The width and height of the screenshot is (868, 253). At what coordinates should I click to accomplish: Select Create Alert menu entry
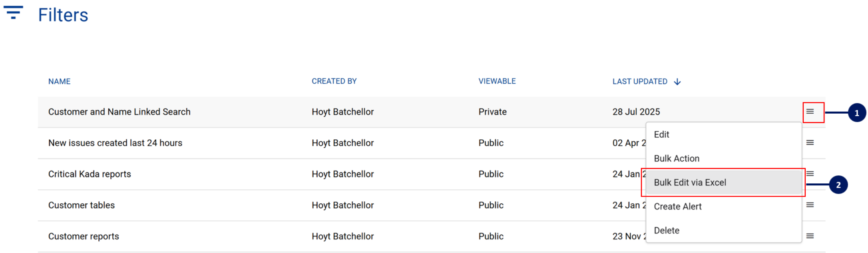click(x=723, y=207)
